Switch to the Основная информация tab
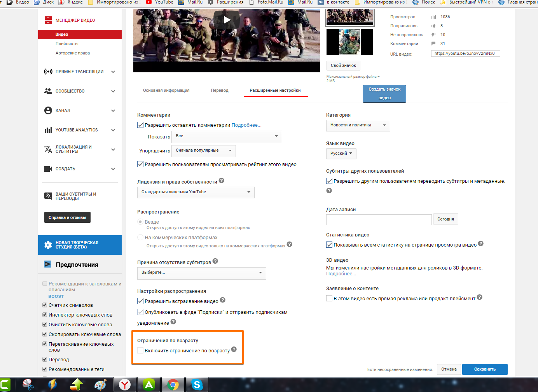Screen dimensions: 538x392 166,90
